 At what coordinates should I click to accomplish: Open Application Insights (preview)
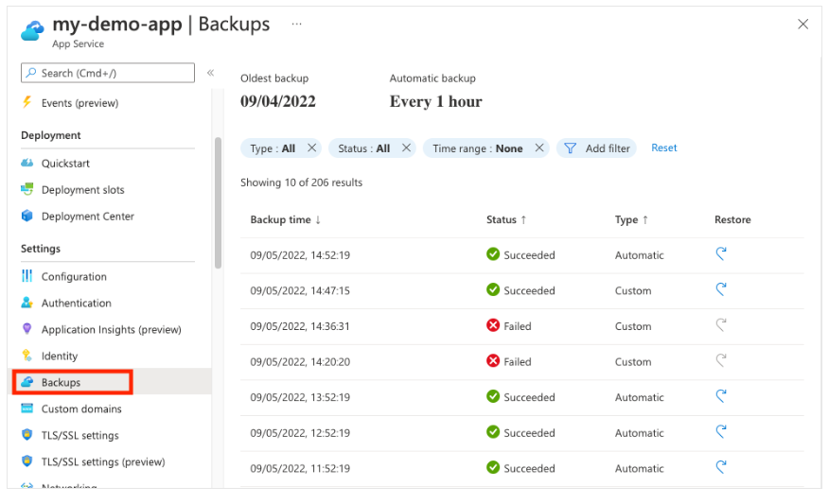pos(112,330)
